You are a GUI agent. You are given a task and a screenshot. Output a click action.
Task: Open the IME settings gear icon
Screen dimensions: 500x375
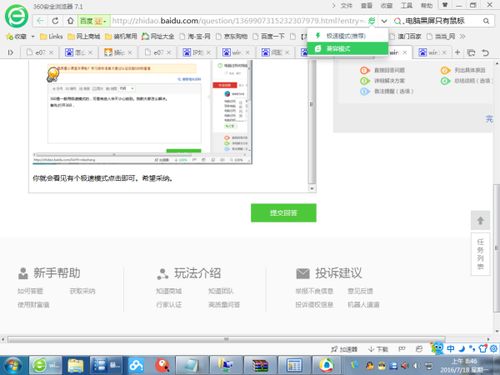pos(494,349)
